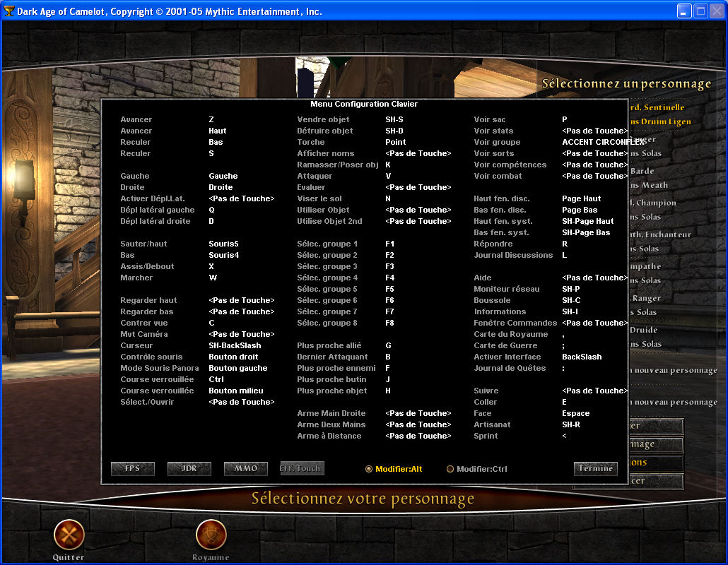The height and width of the screenshot is (565, 728).
Task: Click SH-P binding for Moniteur réseau
Action: pos(570,289)
